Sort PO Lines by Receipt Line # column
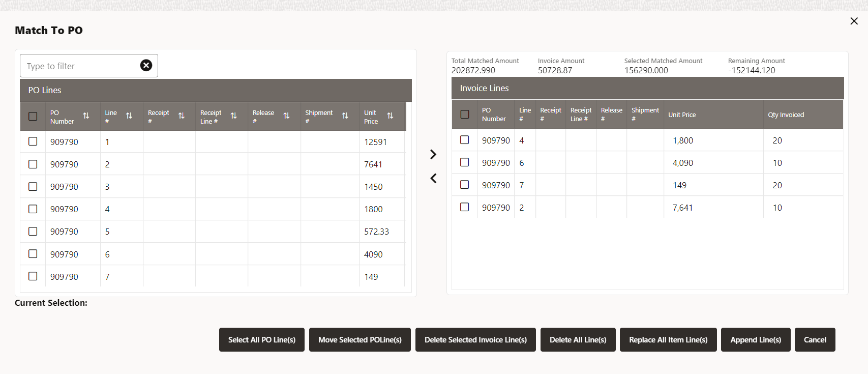 pos(234,116)
